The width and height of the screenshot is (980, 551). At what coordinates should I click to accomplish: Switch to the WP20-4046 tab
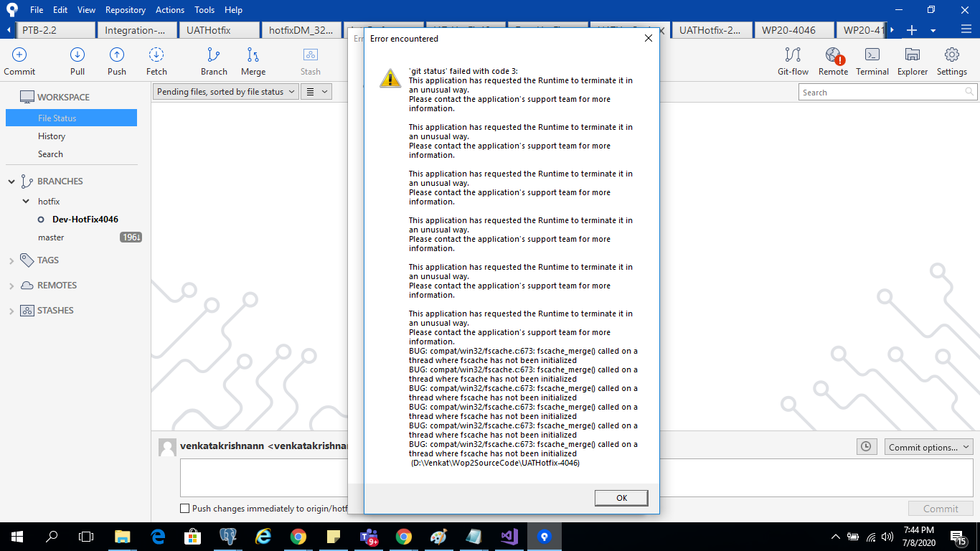tap(794, 30)
